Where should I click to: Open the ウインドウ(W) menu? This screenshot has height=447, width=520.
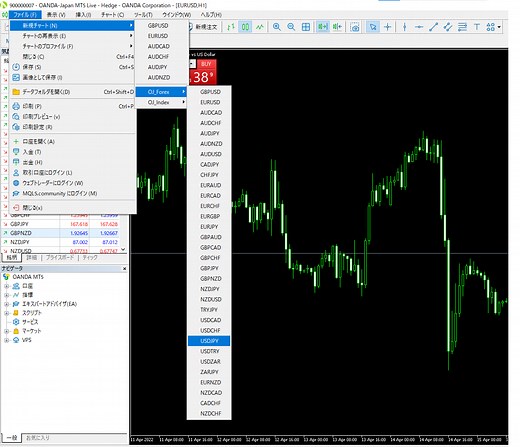click(177, 15)
